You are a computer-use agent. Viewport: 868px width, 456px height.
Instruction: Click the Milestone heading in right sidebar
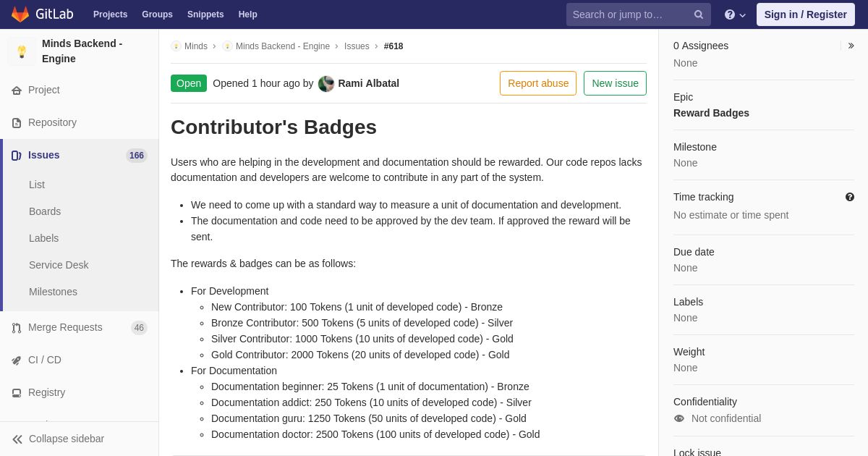[695, 147]
